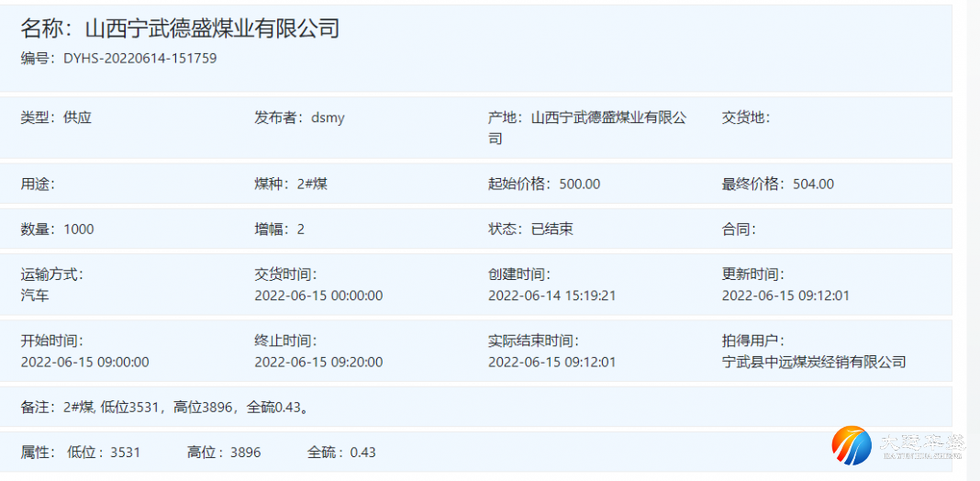
Task: Click the quantity value 1000
Action: [79, 229]
